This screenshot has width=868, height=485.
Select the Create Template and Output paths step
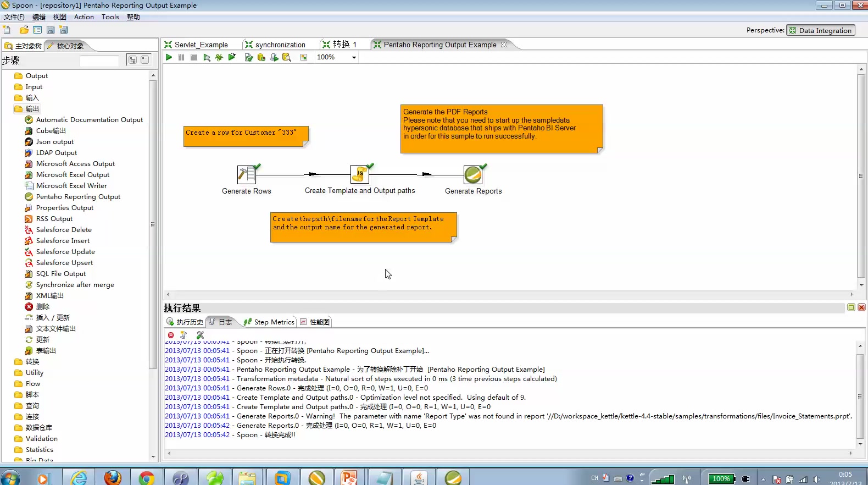coord(360,174)
